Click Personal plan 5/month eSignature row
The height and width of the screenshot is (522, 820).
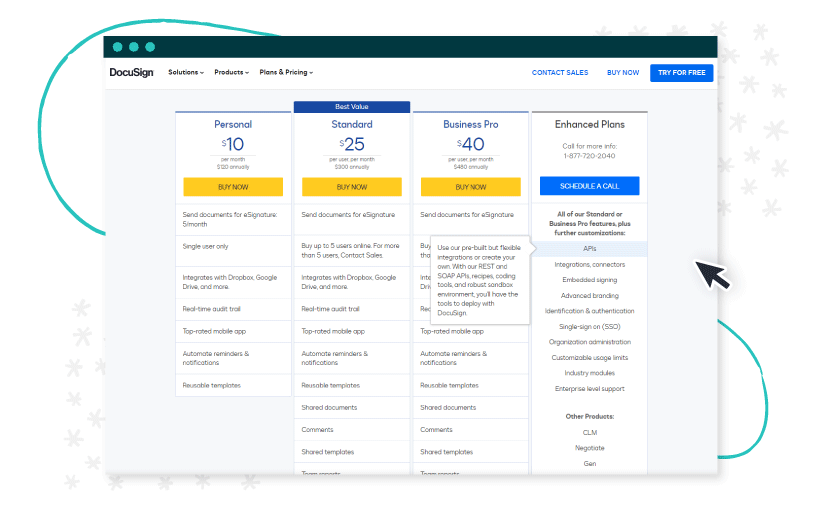coord(233,219)
